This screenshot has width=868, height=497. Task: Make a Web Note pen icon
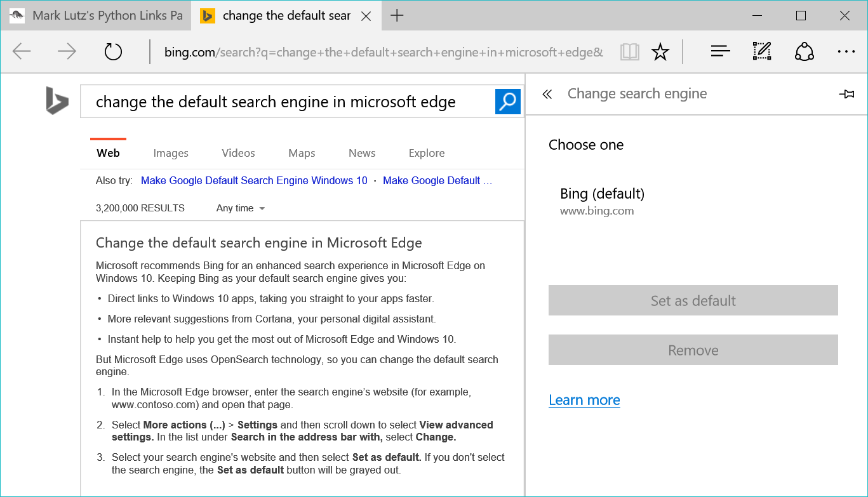(762, 51)
